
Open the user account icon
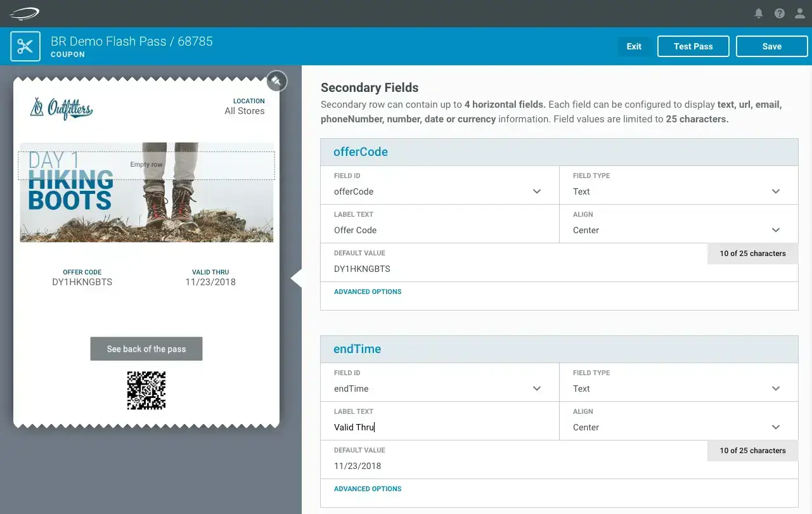[799, 13]
